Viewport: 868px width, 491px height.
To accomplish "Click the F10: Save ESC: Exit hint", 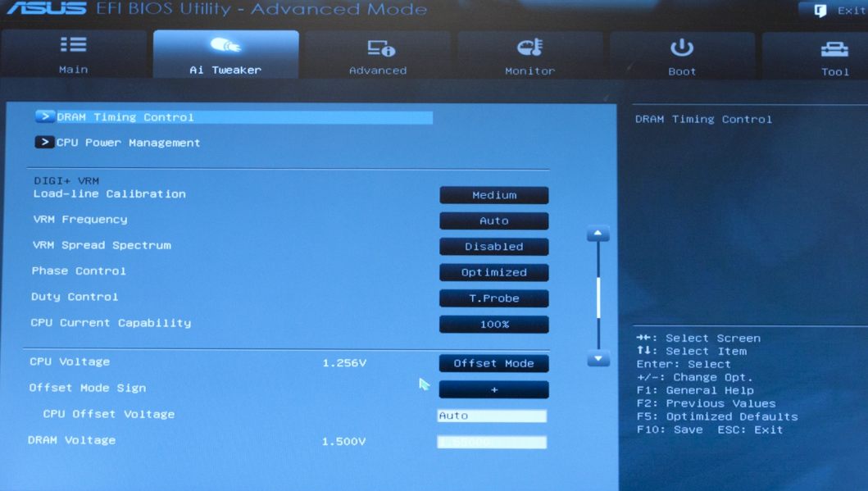I will [x=710, y=430].
